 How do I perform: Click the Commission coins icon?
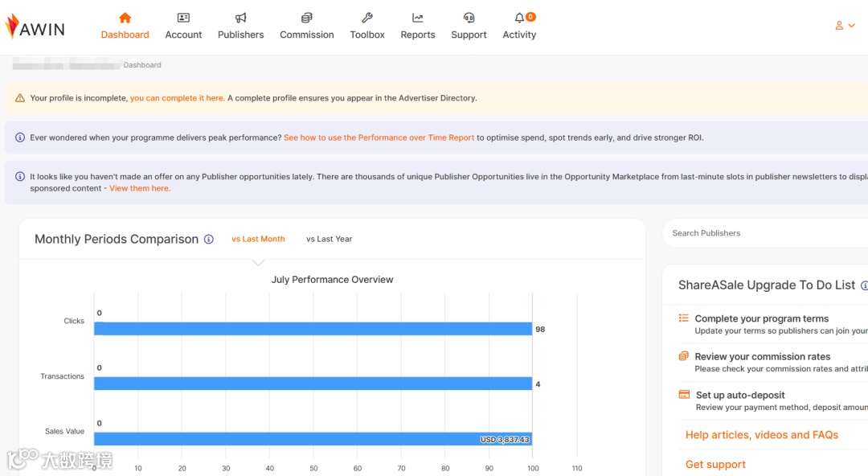tap(307, 18)
